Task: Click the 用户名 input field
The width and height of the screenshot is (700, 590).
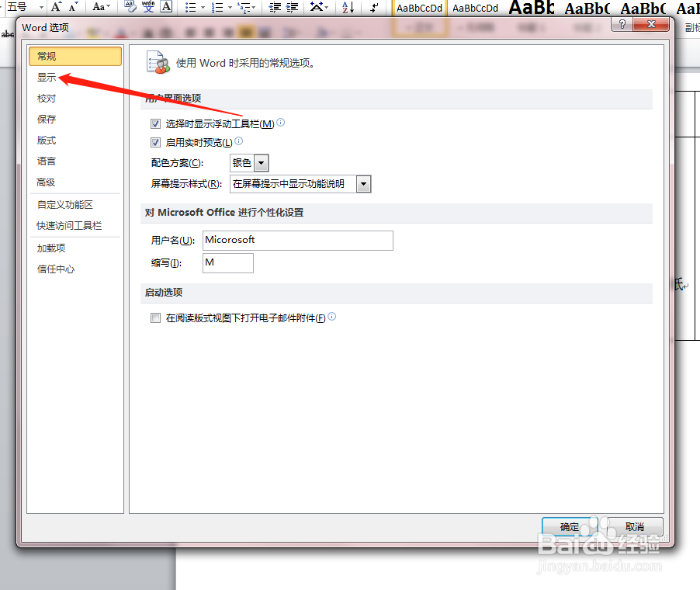Action: (x=298, y=241)
